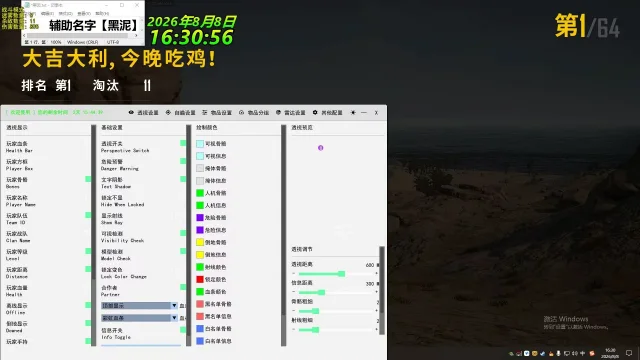Open the 血条颜色 color swatch
The height and width of the screenshot is (360, 640).
200,291
